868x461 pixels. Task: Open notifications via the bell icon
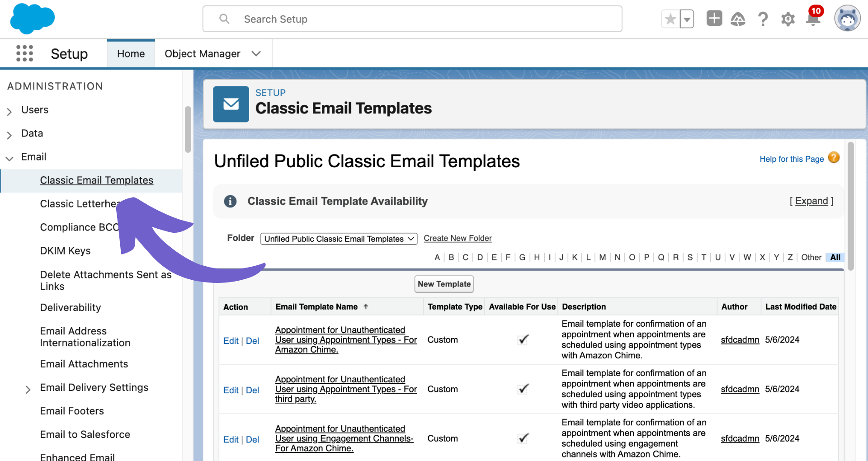(812, 19)
